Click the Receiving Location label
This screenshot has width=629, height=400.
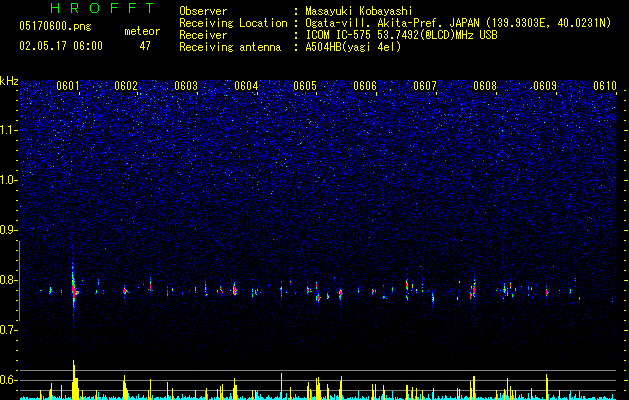[x=233, y=23]
